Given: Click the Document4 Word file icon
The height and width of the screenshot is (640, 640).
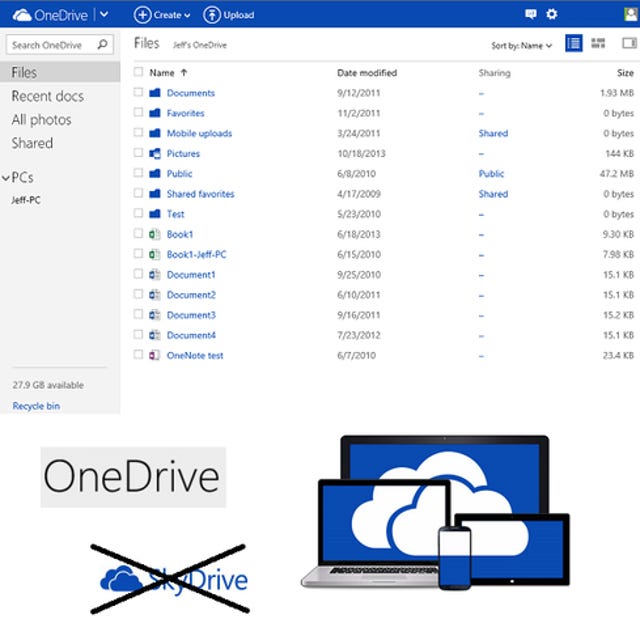Looking at the screenshot, I should tap(154, 335).
